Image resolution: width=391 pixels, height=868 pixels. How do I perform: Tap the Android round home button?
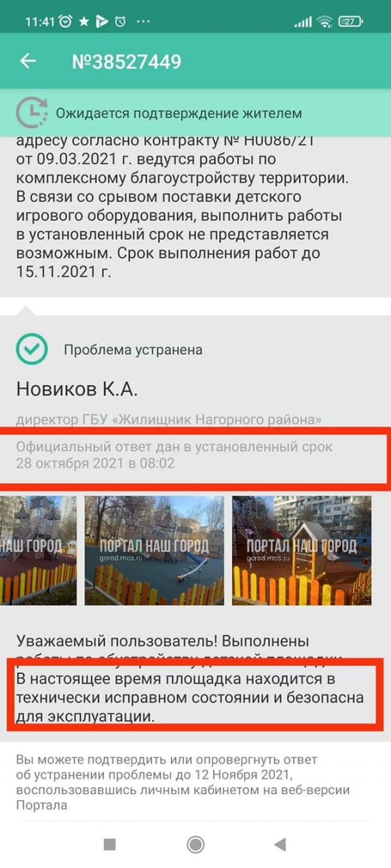coord(195,844)
